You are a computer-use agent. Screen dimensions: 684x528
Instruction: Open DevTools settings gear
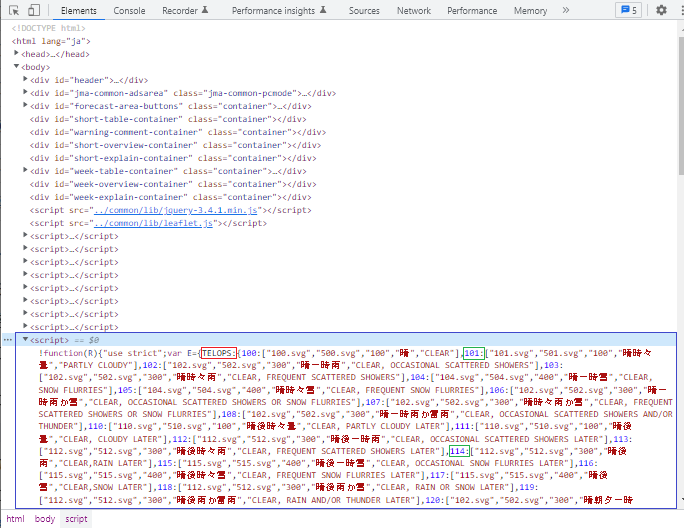(661, 10)
